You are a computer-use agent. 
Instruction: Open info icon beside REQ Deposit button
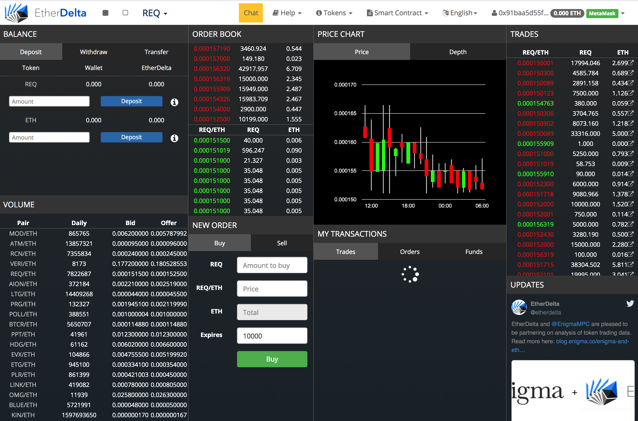[x=175, y=102]
